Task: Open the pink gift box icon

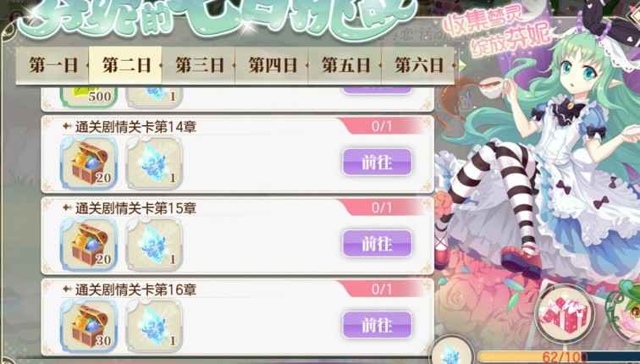Action: pos(565,314)
